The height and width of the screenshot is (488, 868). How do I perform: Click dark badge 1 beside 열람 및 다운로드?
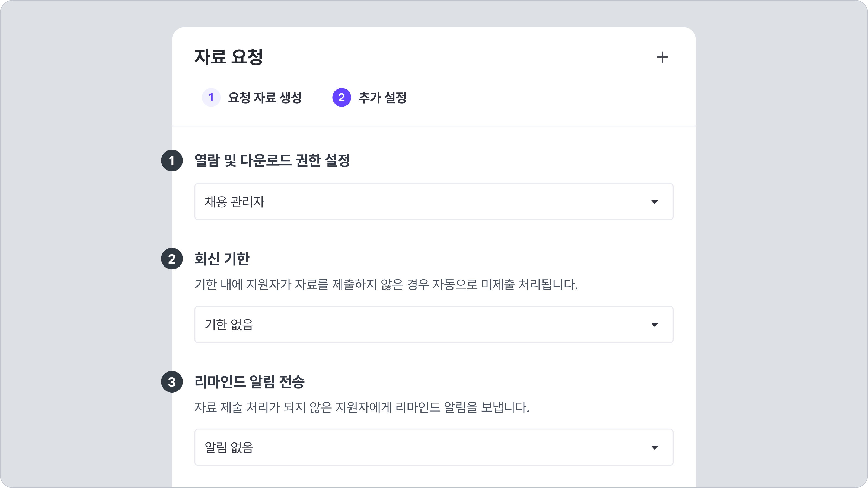click(x=172, y=161)
